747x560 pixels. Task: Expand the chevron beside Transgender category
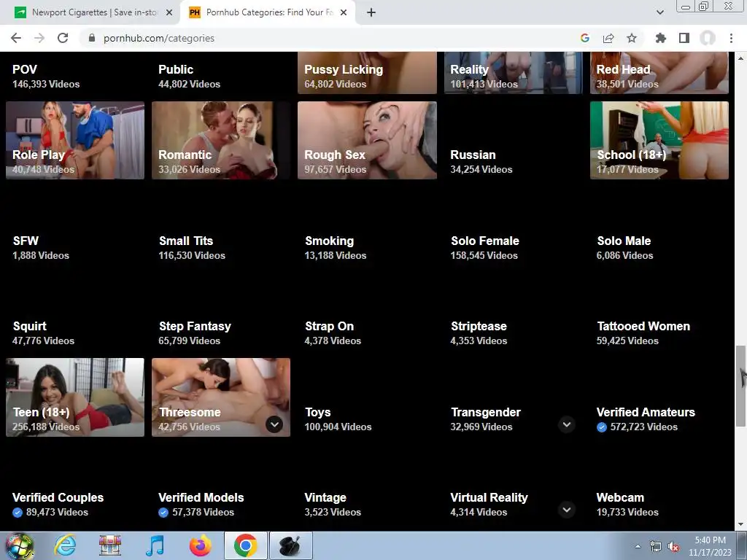(x=566, y=424)
